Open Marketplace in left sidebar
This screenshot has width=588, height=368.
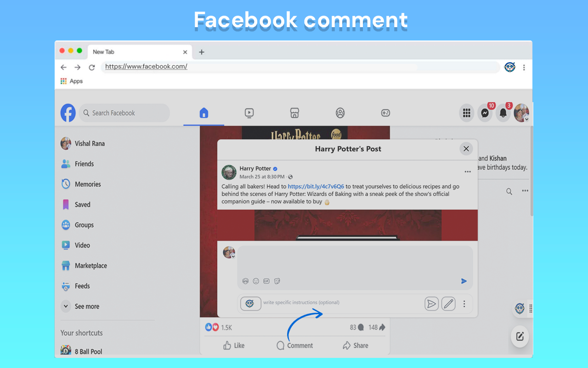click(84, 265)
